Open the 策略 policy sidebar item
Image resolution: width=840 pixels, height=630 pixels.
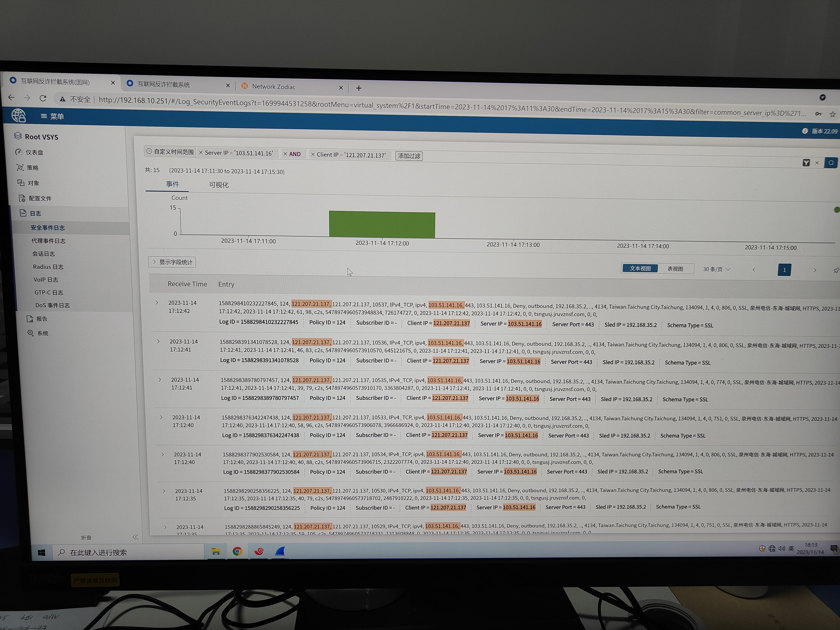pyautogui.click(x=32, y=168)
